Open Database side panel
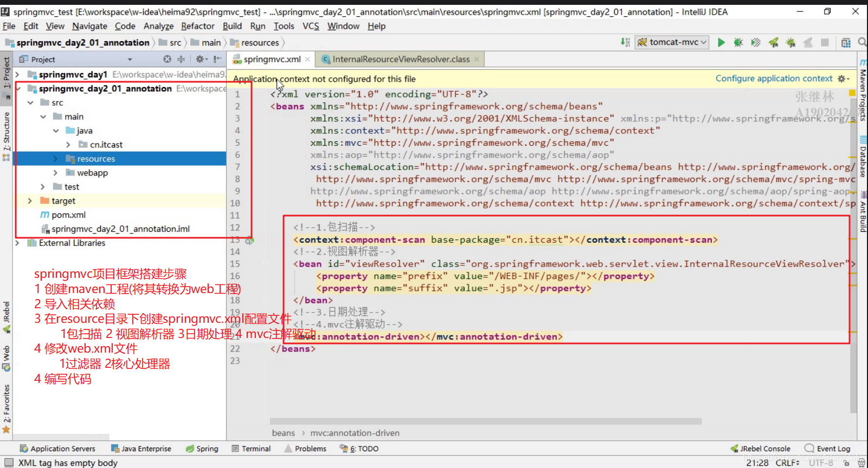 pyautogui.click(x=863, y=157)
